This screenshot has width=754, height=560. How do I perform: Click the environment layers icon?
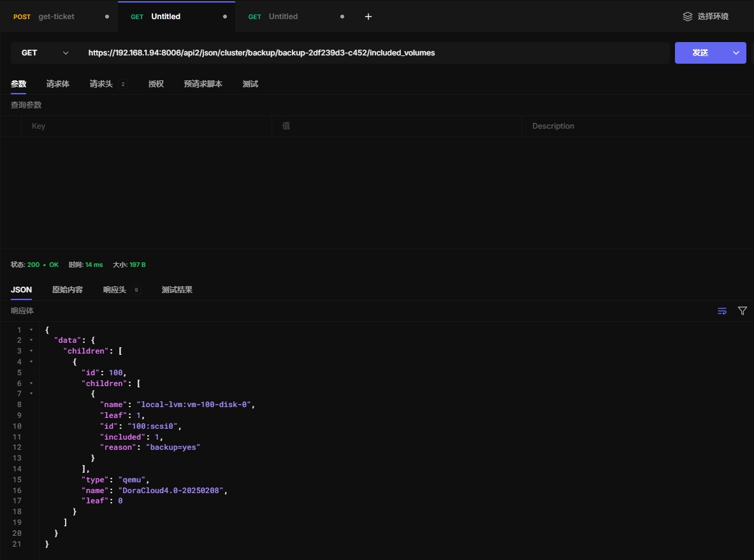(x=687, y=17)
